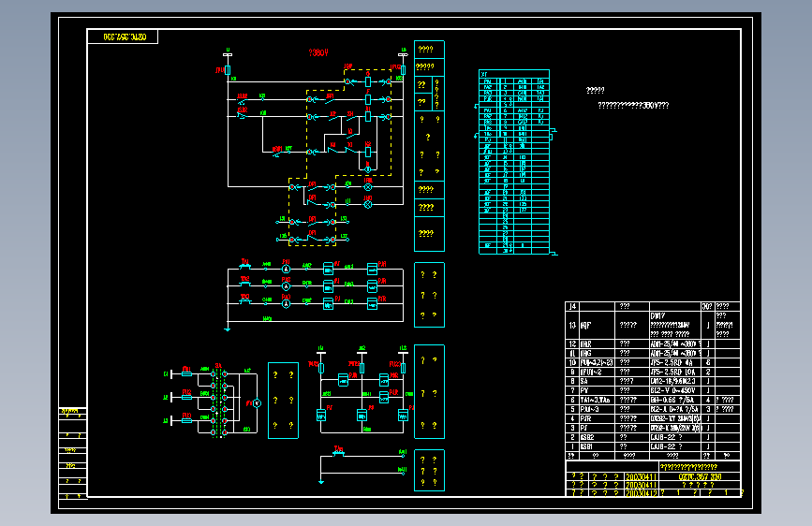Select the PA1 ammeter symbol
This screenshot has height=526, width=812.
[286, 270]
